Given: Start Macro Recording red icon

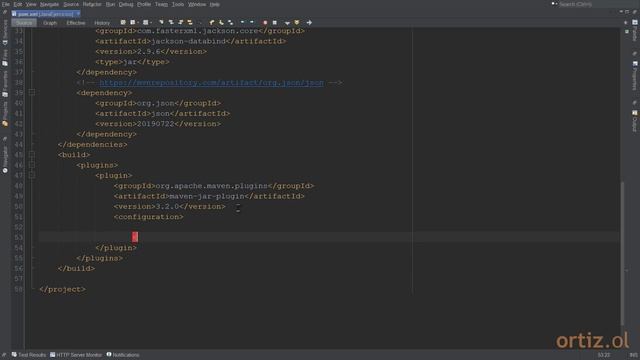Looking at the screenshot, I should [265, 22].
